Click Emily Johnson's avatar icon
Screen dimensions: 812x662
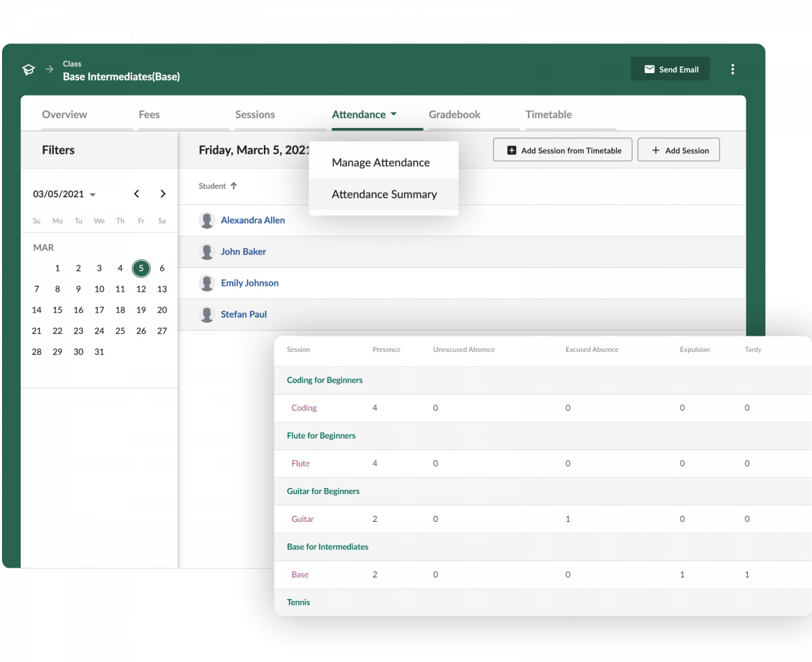point(206,283)
